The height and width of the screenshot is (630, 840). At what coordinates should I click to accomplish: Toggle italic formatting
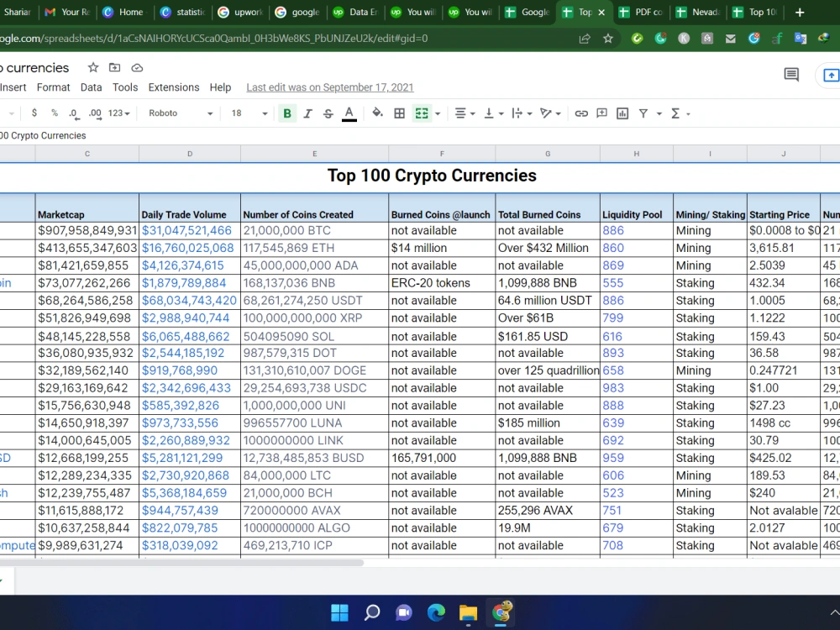tap(307, 113)
